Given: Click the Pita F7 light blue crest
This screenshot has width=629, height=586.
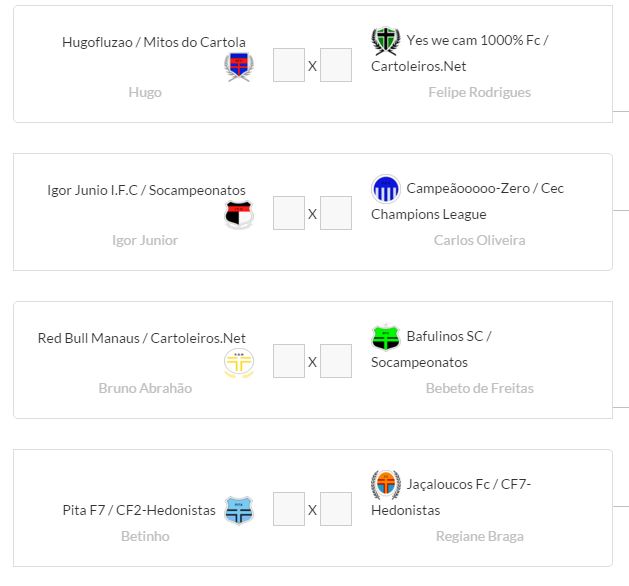Looking at the screenshot, I should click(238, 511).
